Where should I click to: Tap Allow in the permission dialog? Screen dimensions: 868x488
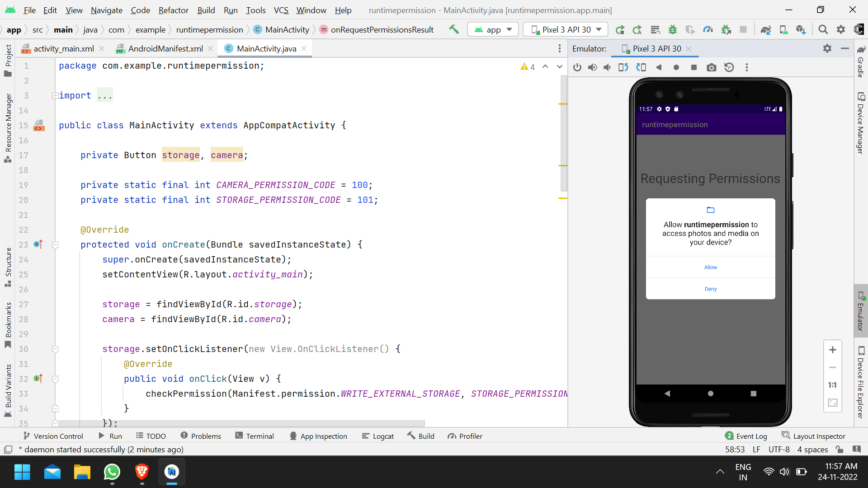tap(710, 267)
